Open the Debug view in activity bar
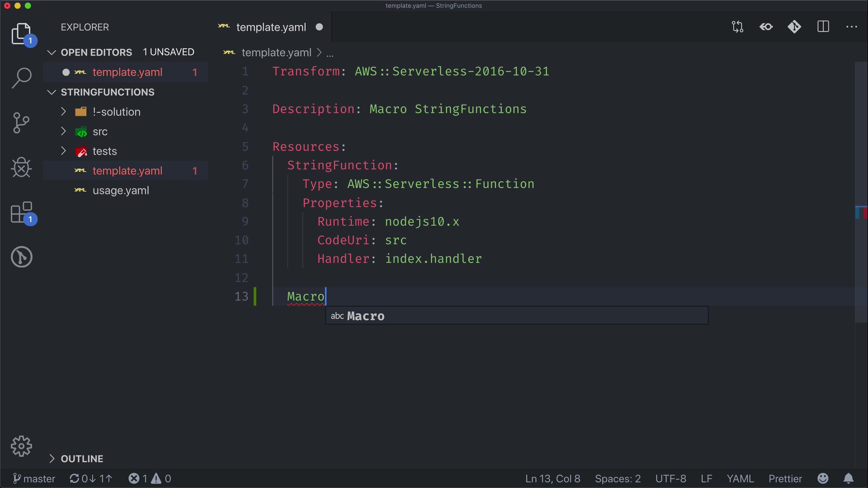Screen dimensions: 868x488 pos(21,168)
